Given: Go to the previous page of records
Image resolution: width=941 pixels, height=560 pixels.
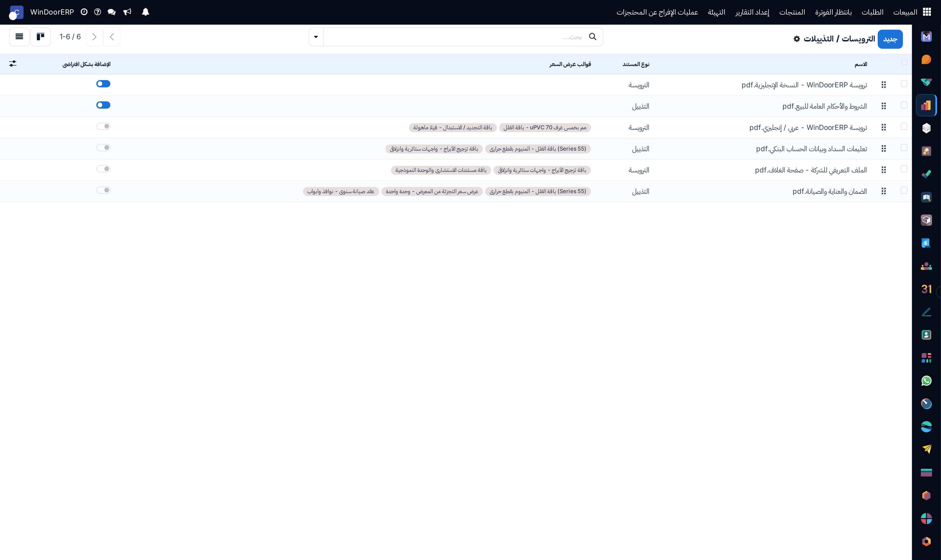Looking at the screenshot, I should tap(112, 37).
